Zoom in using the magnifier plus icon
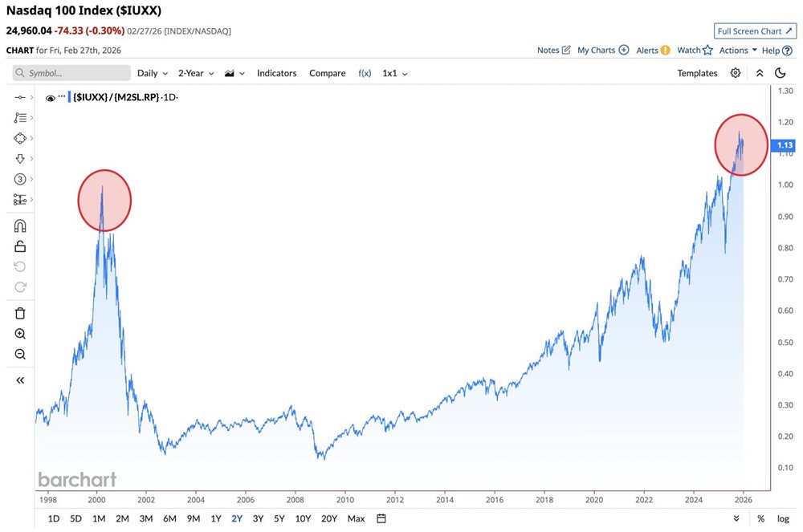 20,334
